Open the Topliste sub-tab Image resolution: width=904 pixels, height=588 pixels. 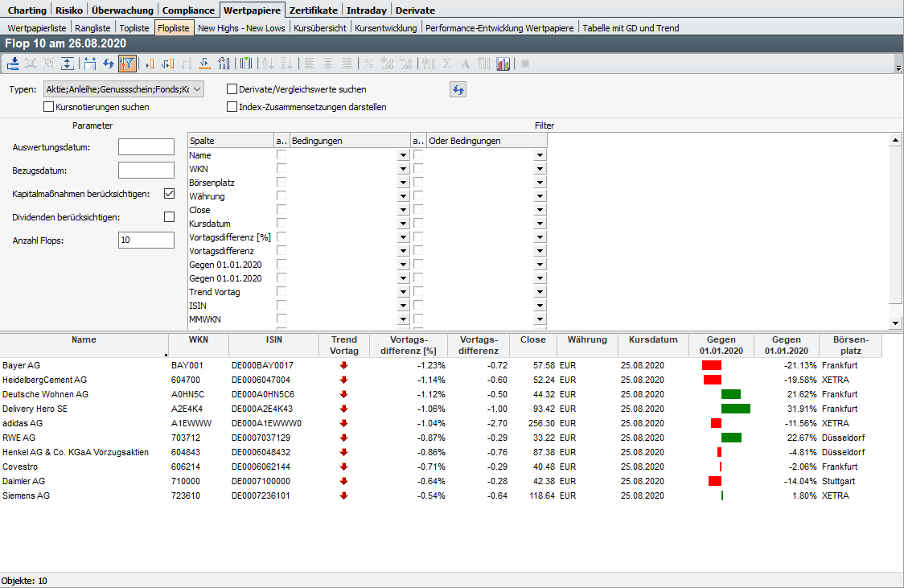click(134, 27)
